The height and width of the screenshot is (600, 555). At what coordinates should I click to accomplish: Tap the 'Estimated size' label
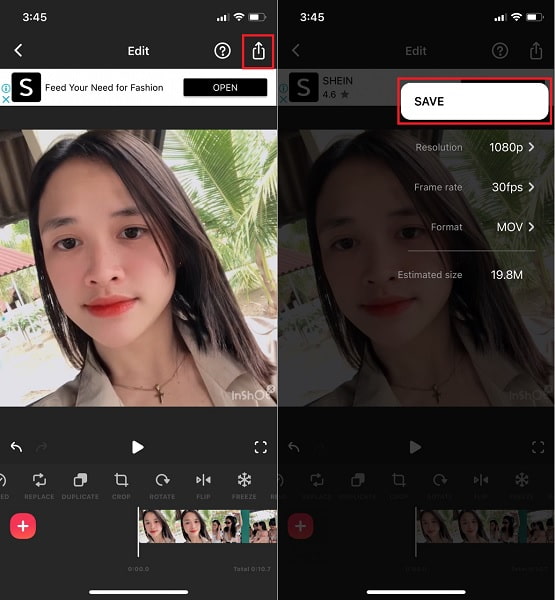coord(430,275)
